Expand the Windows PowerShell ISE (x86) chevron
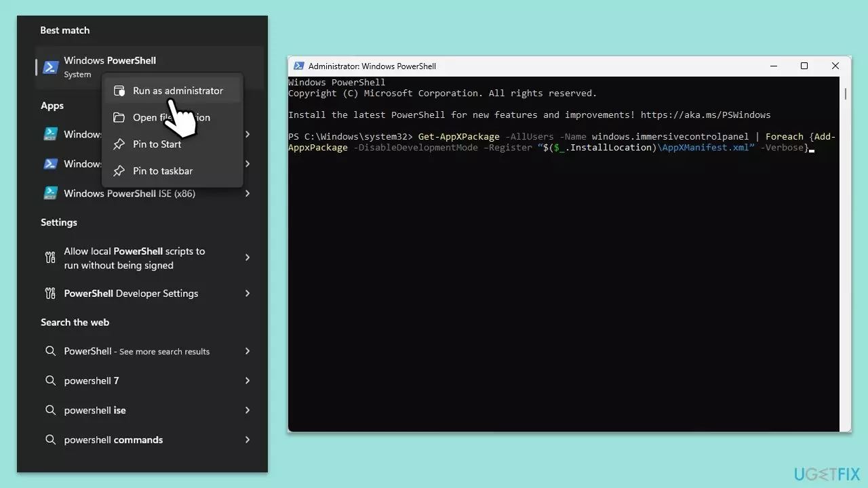 (x=248, y=194)
